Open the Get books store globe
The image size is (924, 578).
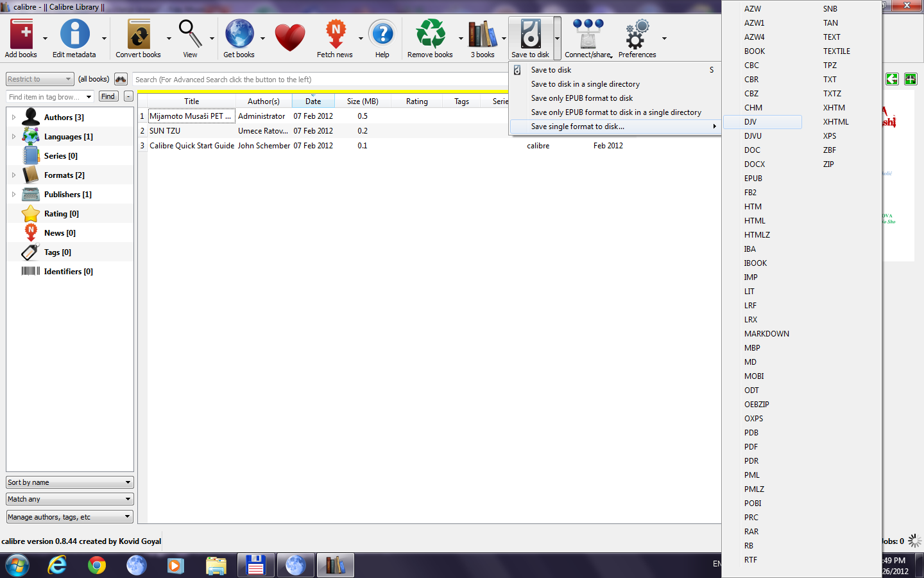click(239, 34)
